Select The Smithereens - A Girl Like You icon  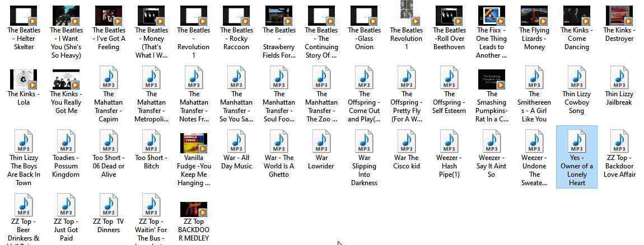tap(534, 78)
